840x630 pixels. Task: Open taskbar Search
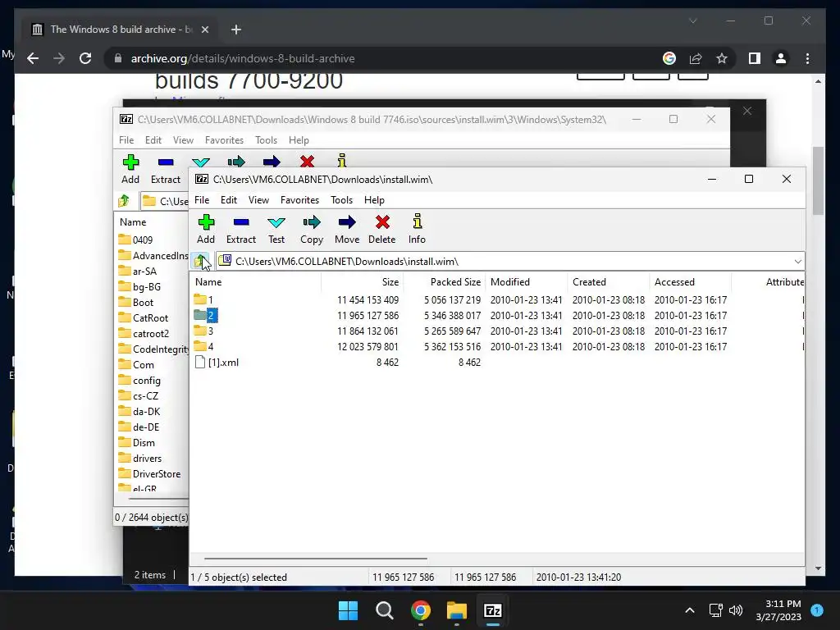(x=384, y=610)
